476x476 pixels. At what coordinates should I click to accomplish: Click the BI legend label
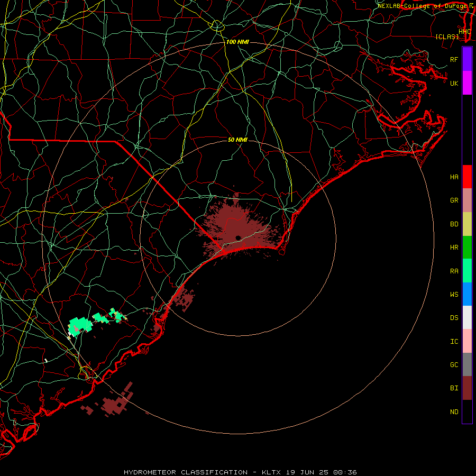click(454, 388)
